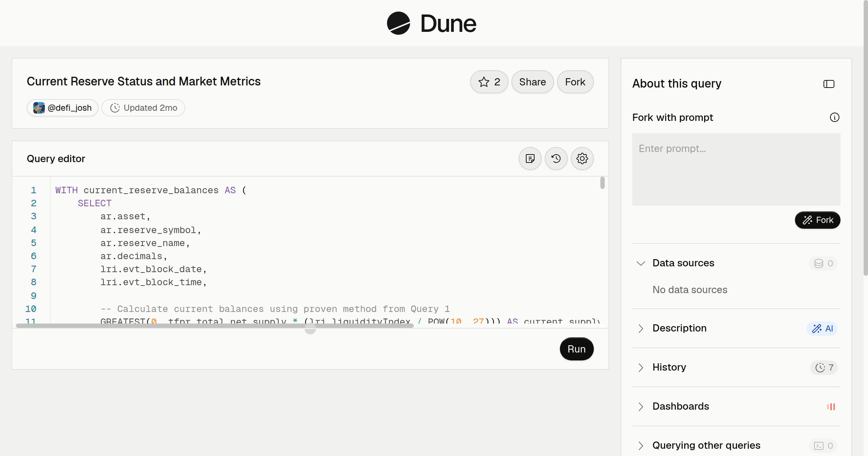Expand Querying other queries section

(641, 446)
